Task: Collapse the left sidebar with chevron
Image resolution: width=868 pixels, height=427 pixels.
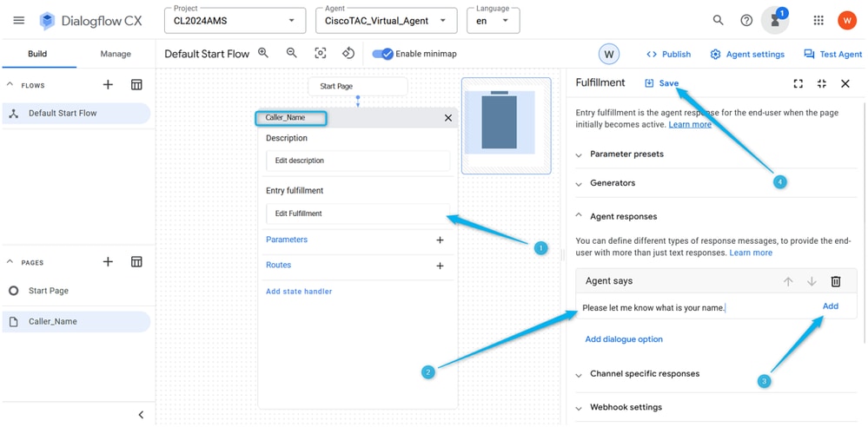Action: (x=141, y=414)
